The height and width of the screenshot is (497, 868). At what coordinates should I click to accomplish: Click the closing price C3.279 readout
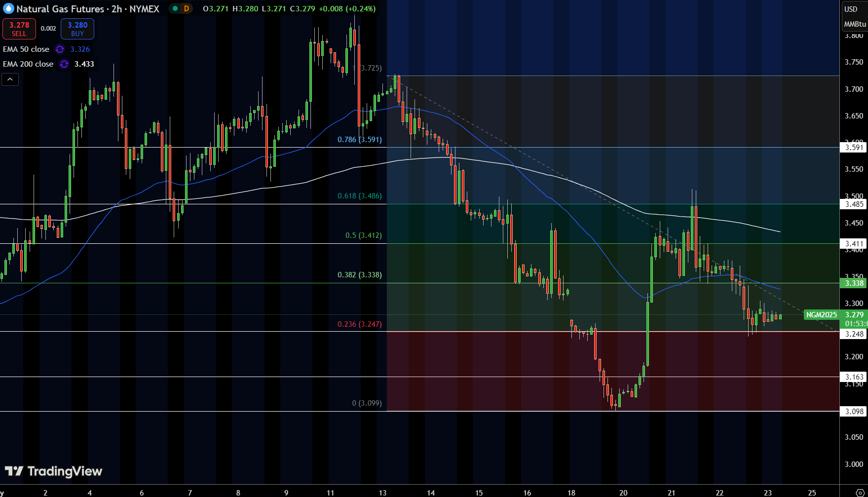pos(302,9)
